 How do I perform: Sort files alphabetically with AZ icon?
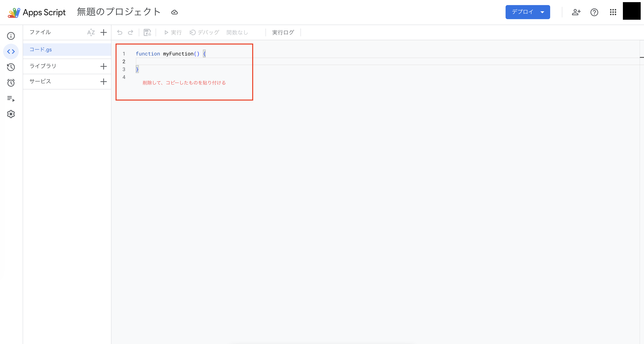[x=91, y=32]
